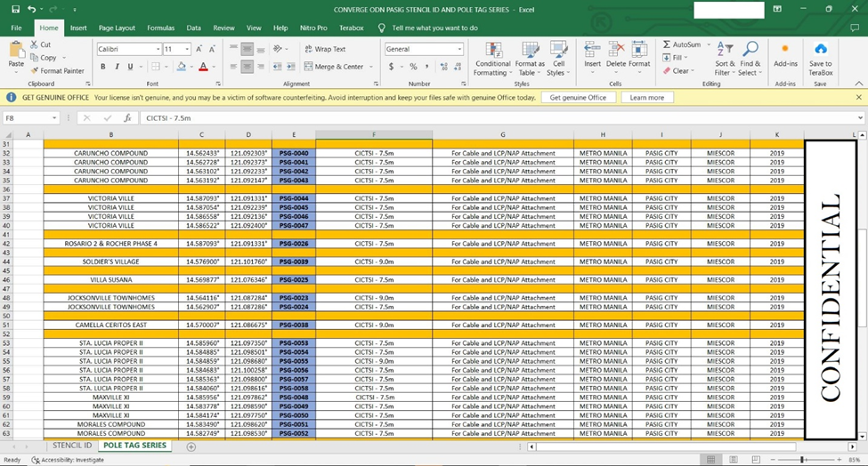Click the AutoSum sigma icon

click(x=667, y=44)
